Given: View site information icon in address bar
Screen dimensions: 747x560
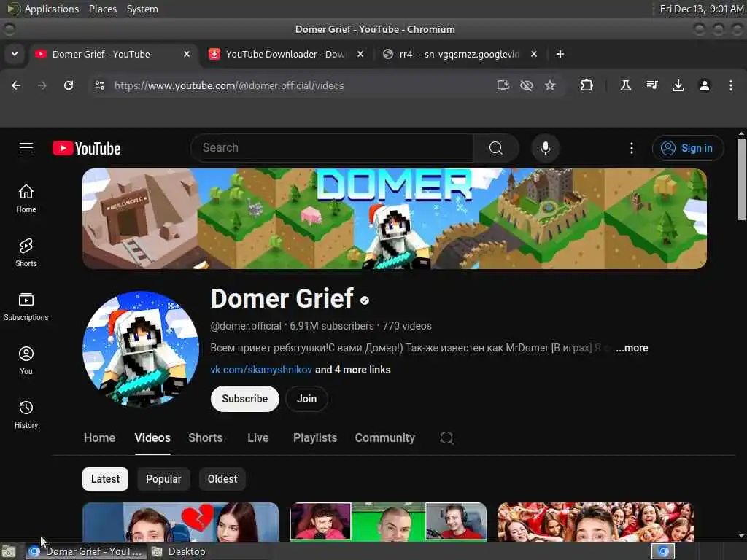Looking at the screenshot, I should 99,85.
